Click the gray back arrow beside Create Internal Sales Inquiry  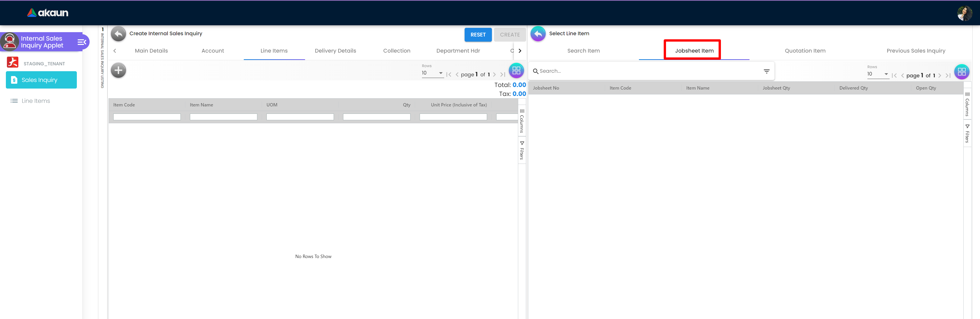pyautogui.click(x=118, y=34)
